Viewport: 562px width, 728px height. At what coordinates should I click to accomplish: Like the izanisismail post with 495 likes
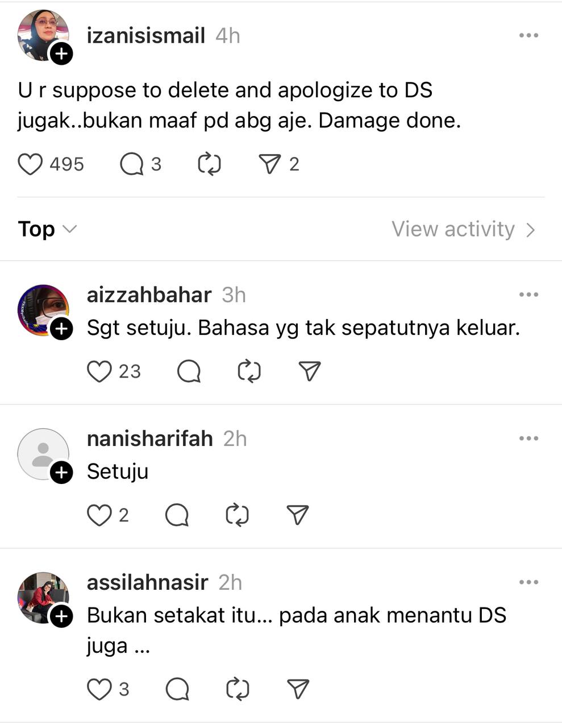click(31, 164)
